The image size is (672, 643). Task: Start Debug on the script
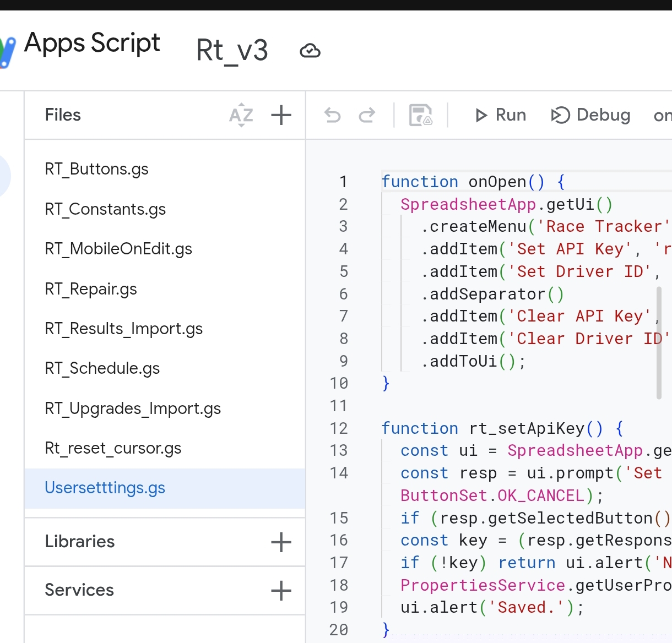[590, 115]
